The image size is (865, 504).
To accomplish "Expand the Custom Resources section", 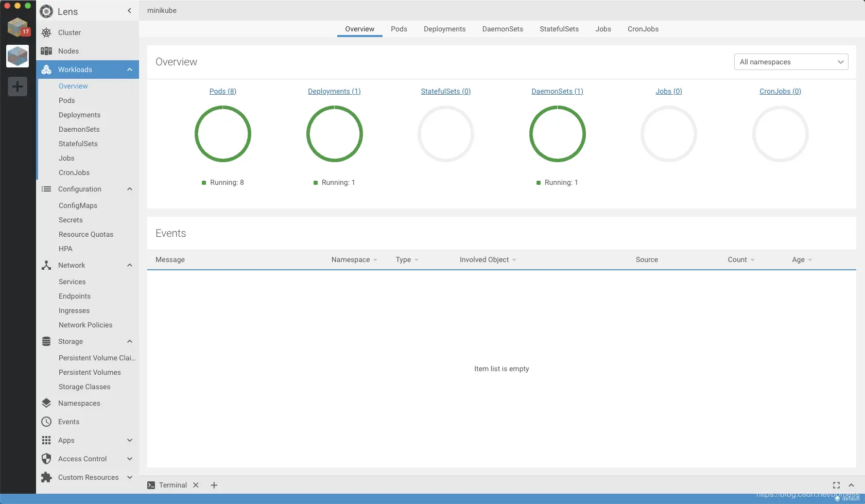I will [x=130, y=477].
